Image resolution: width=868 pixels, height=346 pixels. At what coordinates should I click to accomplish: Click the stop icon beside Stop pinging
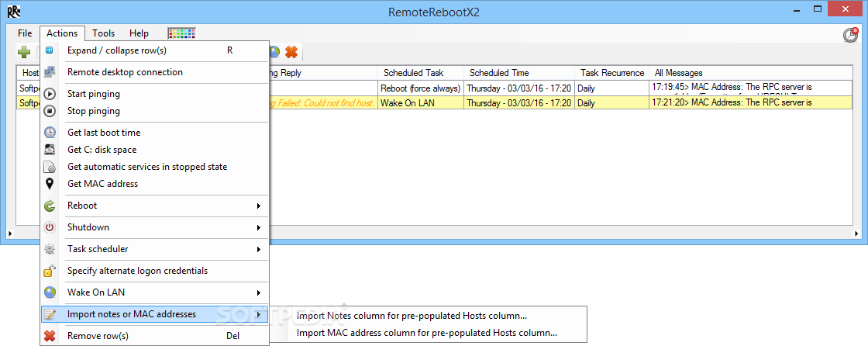(x=50, y=111)
